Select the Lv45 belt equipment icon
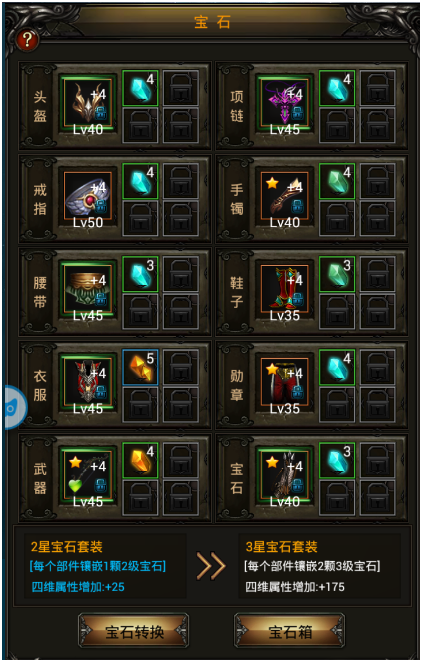The image size is (422, 662). click(x=88, y=289)
